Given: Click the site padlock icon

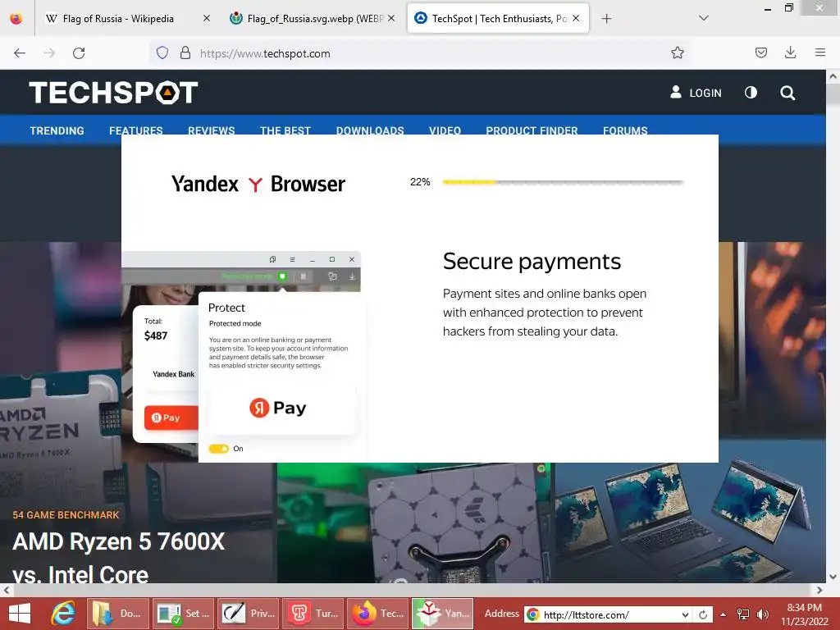Looking at the screenshot, I should 185,53.
